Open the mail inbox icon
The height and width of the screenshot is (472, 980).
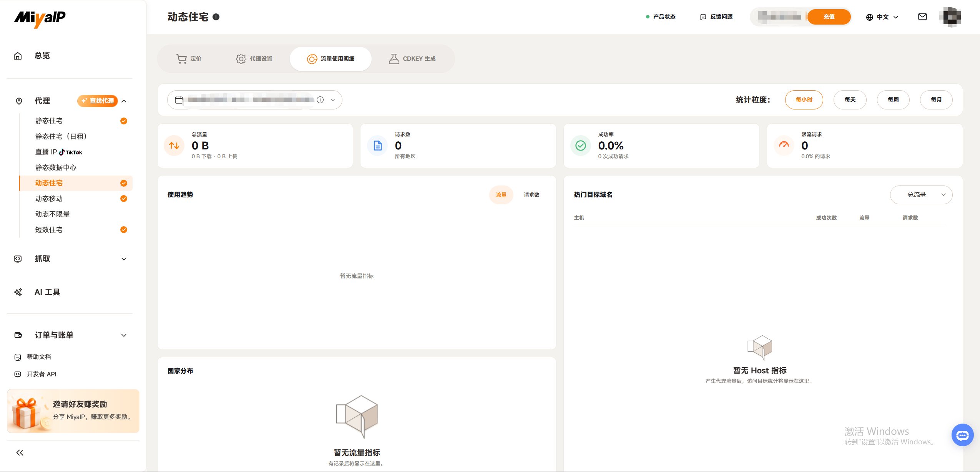tap(922, 17)
